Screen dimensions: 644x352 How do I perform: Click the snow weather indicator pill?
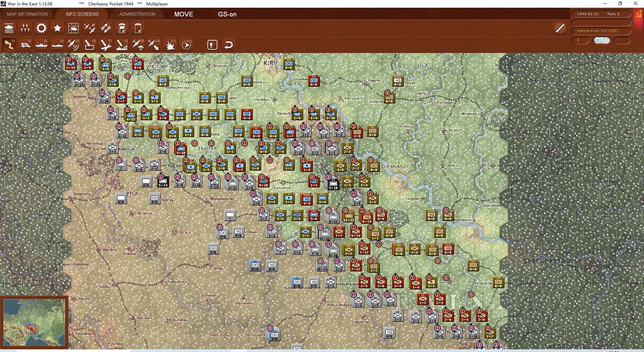[x=601, y=40]
